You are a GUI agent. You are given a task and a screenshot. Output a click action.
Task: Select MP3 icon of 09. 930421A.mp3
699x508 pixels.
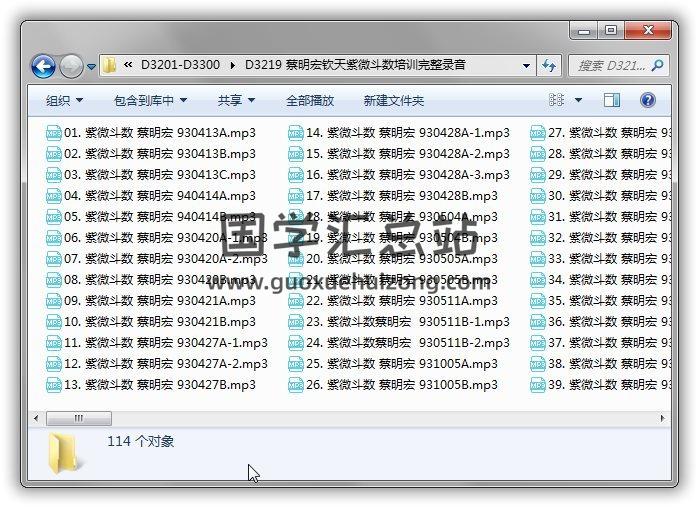click(x=53, y=301)
